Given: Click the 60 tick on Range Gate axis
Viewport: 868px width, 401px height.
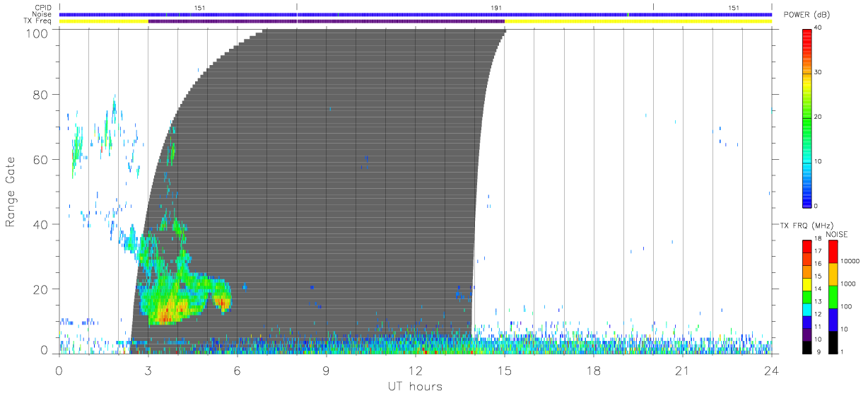Looking at the screenshot, I should (40, 159).
